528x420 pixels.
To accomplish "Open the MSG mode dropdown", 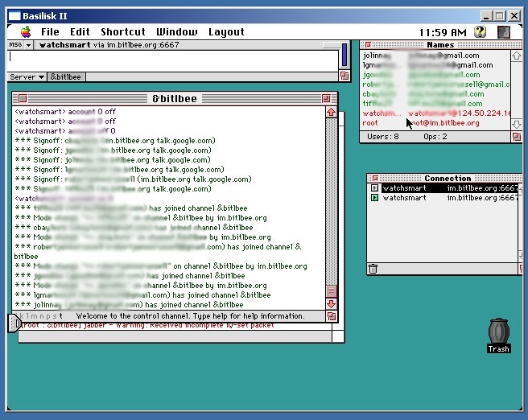I will tap(20, 45).
